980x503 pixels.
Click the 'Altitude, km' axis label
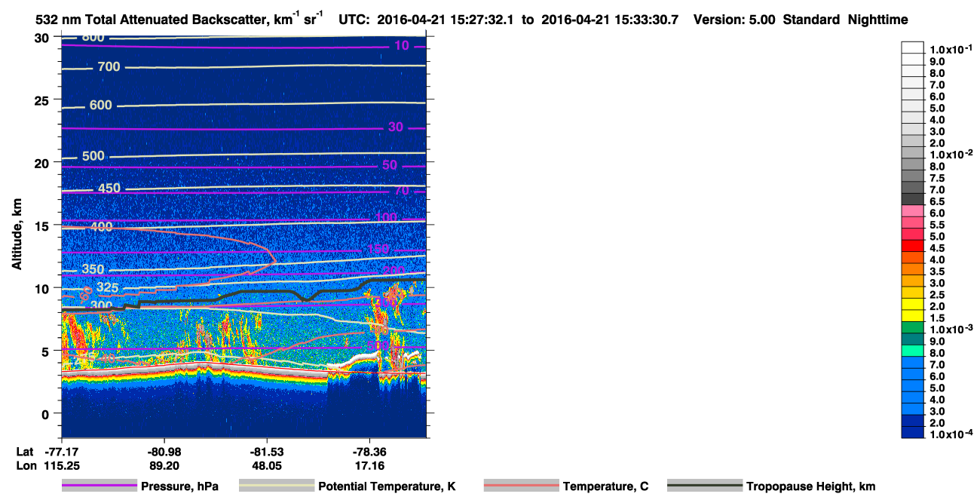(17, 234)
